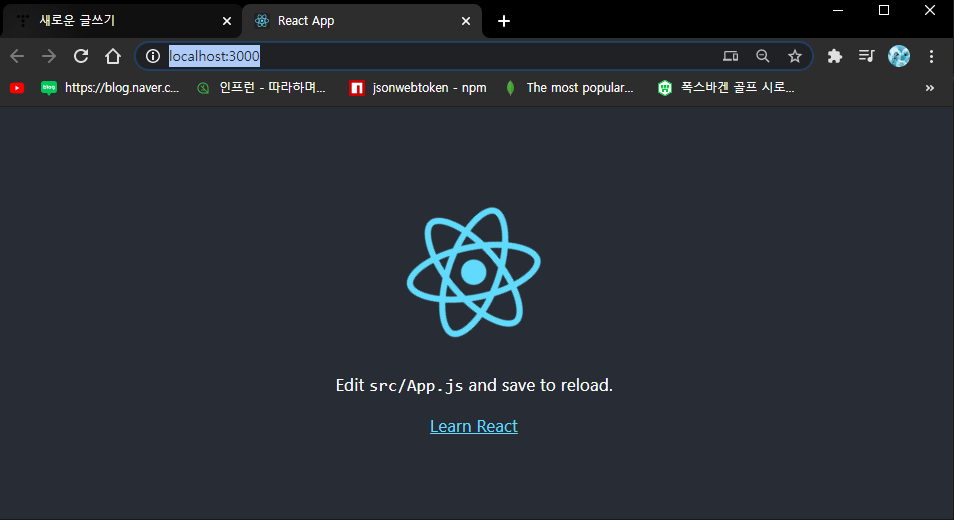Open a new tab with the plus button
Screen dimensions: 954x520
[x=504, y=21]
